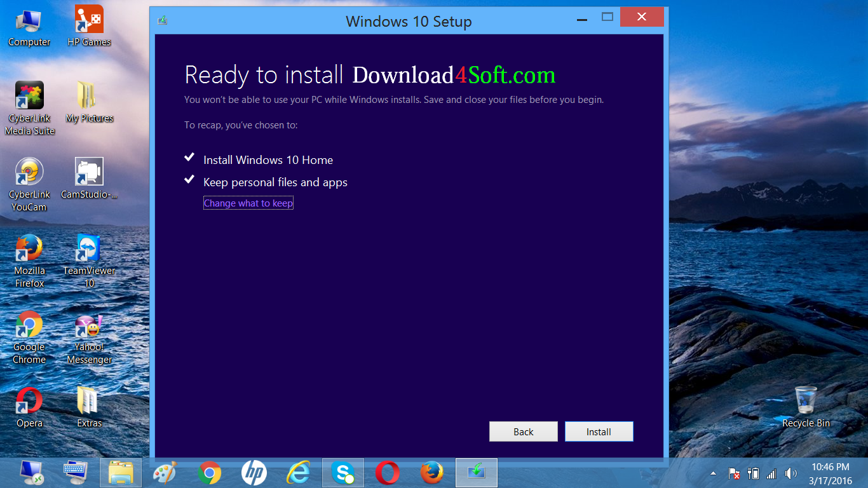
Task: Click Keep personal files and apps text
Action: pos(275,182)
